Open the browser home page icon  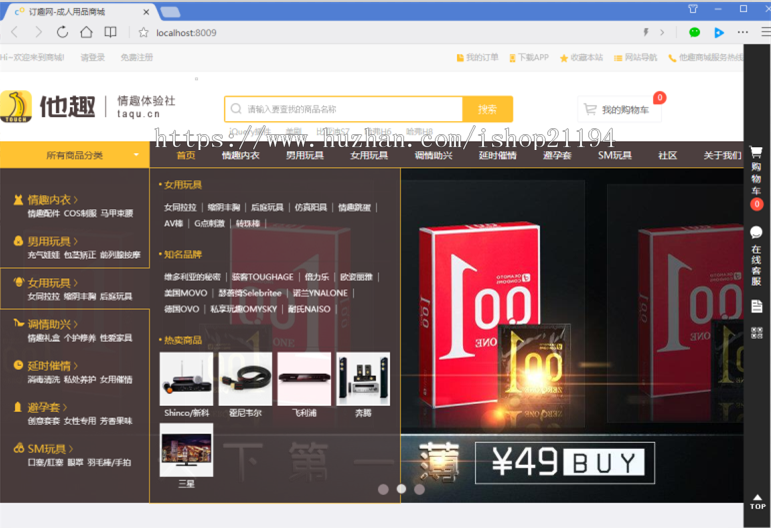click(x=86, y=32)
